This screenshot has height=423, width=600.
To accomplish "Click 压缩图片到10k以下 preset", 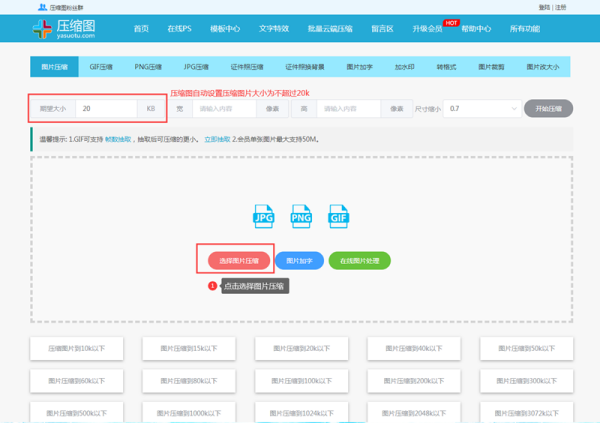I will pyautogui.click(x=77, y=348).
